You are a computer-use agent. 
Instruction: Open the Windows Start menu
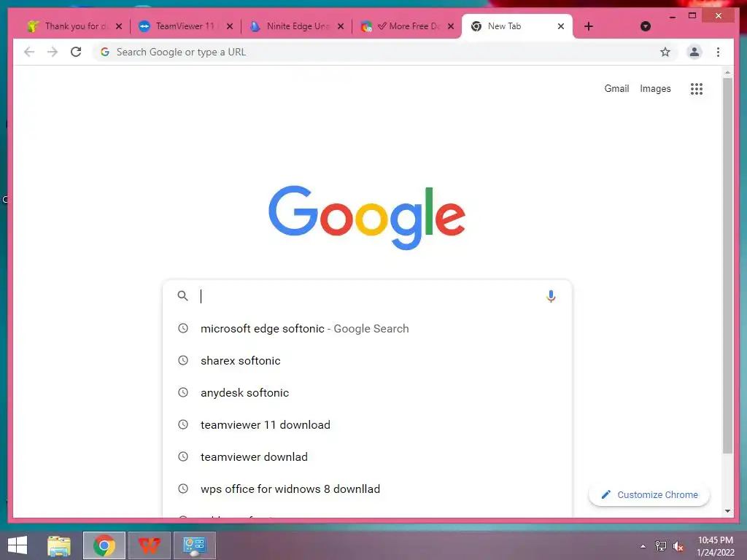pyautogui.click(x=18, y=545)
